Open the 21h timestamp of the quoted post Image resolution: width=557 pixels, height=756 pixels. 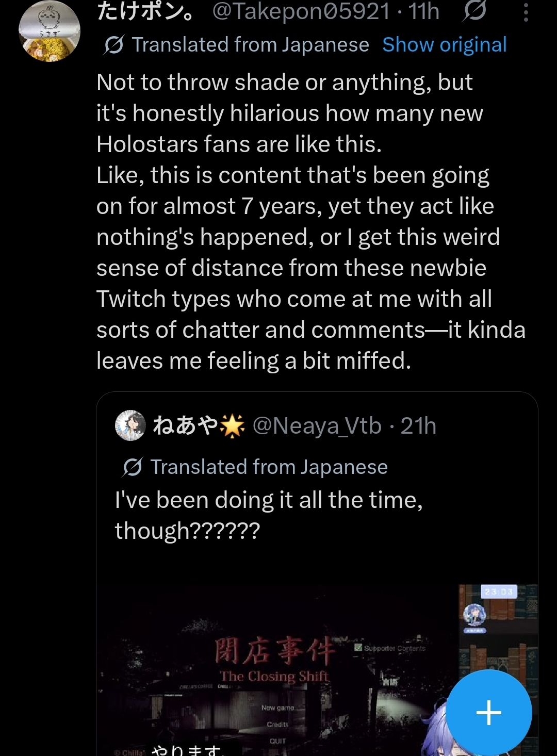(418, 426)
